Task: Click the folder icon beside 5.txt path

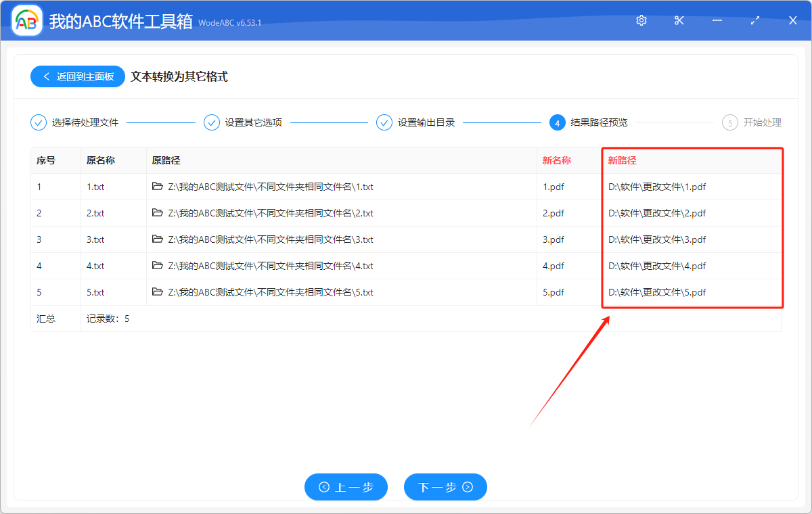Action: click(x=158, y=292)
